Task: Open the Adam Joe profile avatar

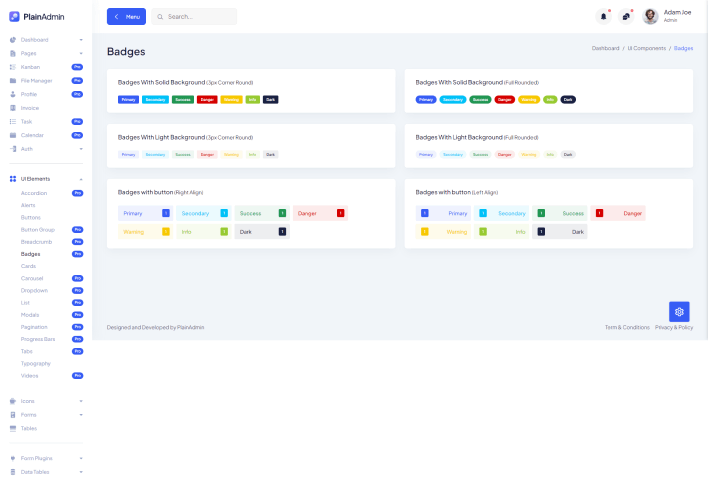Action: (x=650, y=16)
